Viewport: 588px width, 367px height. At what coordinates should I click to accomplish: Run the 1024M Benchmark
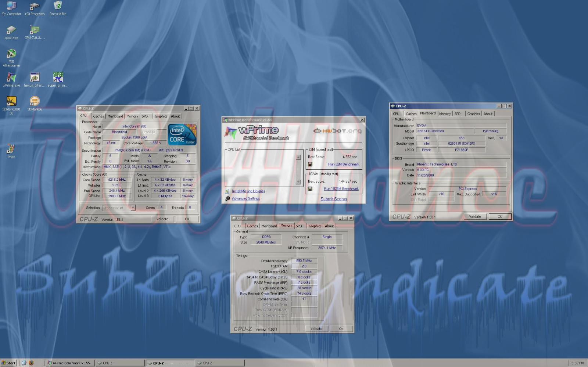coord(341,189)
